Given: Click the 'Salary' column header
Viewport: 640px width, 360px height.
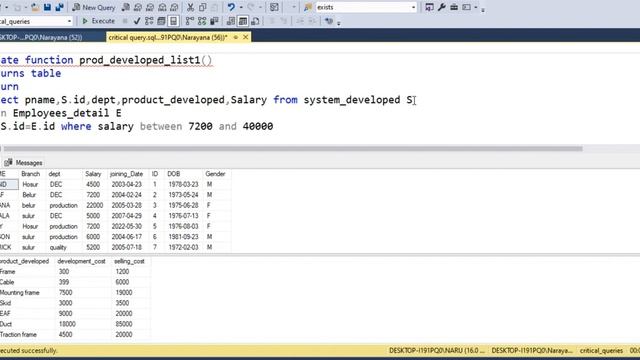Looking at the screenshot, I should pos(93,174).
